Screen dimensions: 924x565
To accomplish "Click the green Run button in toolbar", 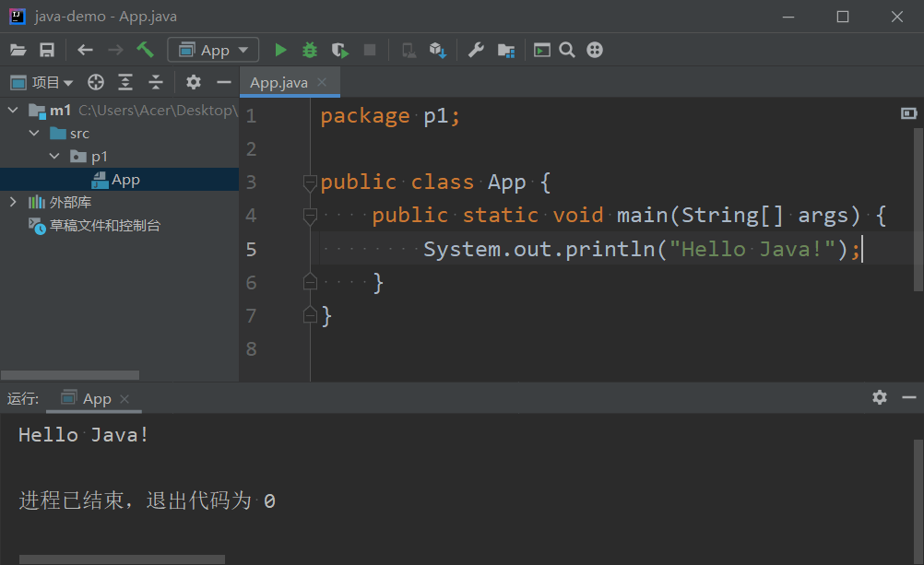I will tap(281, 50).
